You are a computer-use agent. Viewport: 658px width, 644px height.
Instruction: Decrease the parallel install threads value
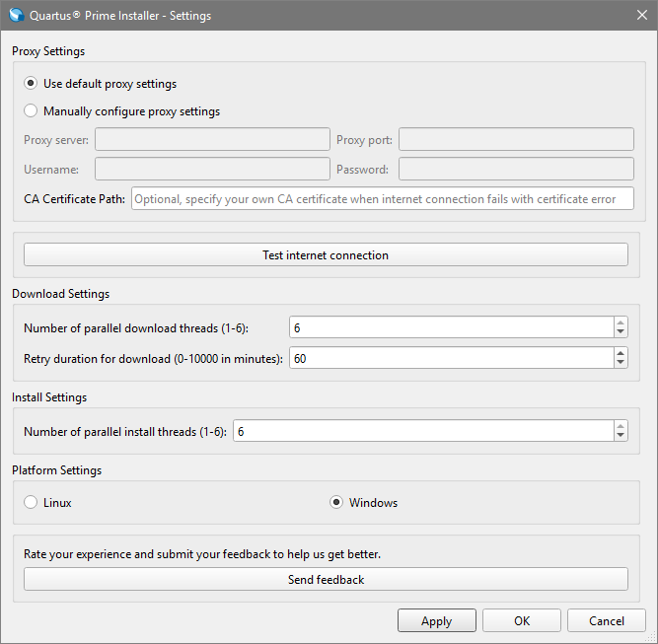[x=621, y=437]
